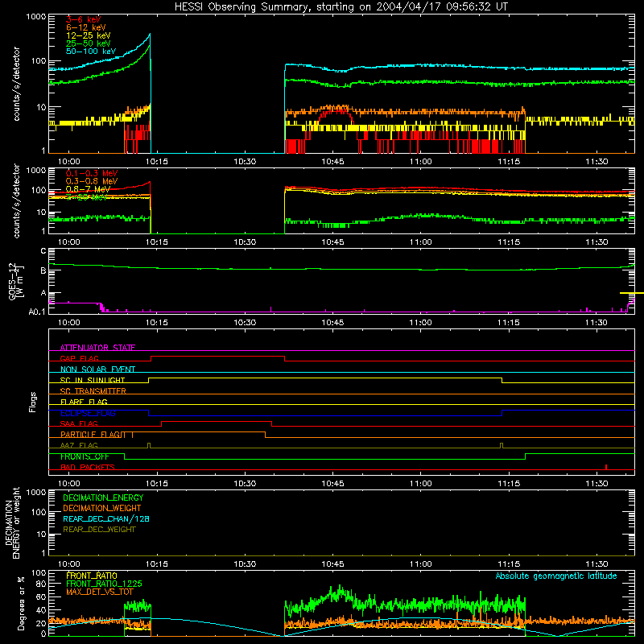This screenshot has height=644, width=644.
Task: Select the ATTENUATOR_STATE flag label
Action: pos(97,348)
